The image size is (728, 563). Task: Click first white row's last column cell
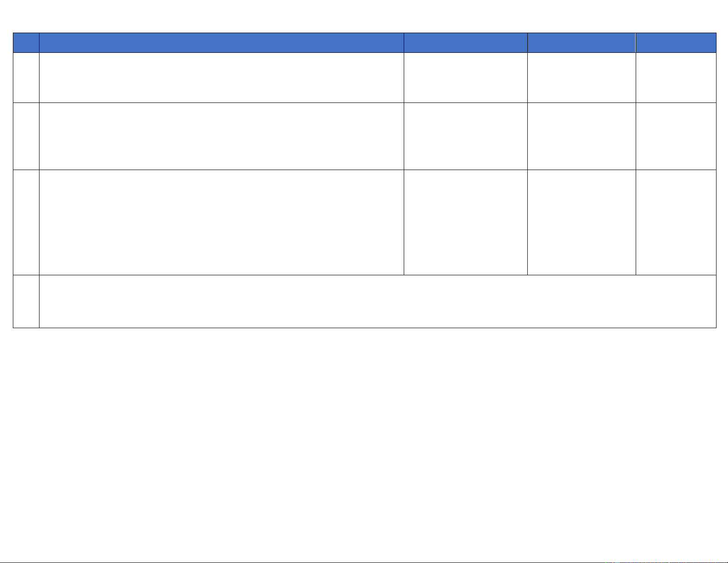(676, 77)
